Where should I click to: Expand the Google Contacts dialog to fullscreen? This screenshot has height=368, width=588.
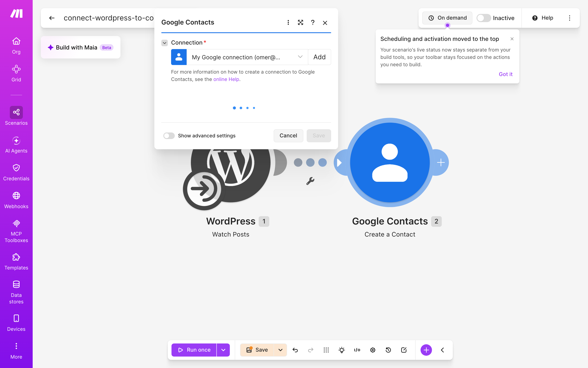pos(300,22)
